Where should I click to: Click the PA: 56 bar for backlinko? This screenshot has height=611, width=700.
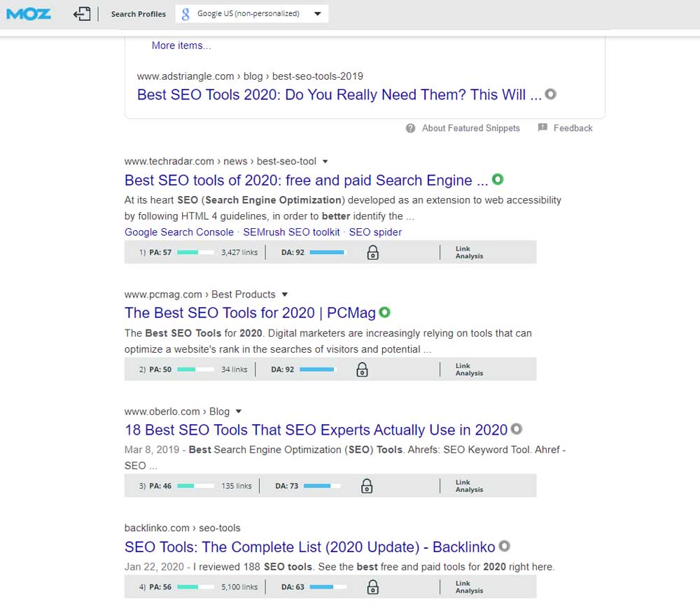coord(195,587)
